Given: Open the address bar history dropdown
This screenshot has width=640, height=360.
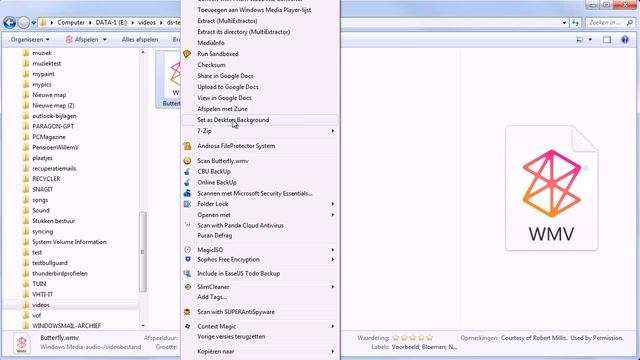Looking at the screenshot, I should tap(564, 23).
